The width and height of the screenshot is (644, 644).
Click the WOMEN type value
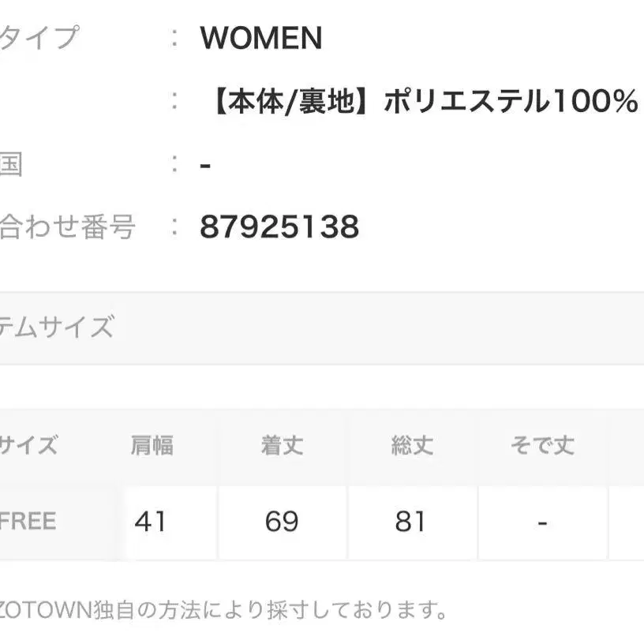click(261, 38)
